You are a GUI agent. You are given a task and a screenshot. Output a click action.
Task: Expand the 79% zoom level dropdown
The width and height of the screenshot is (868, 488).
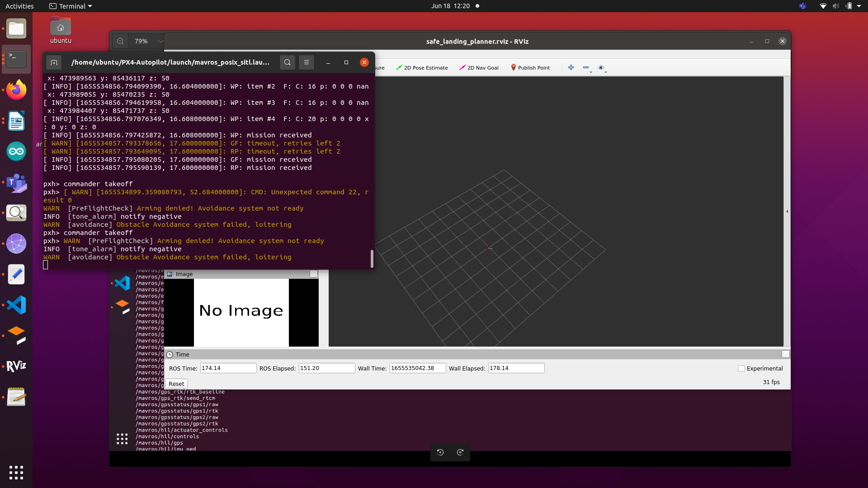(160, 41)
